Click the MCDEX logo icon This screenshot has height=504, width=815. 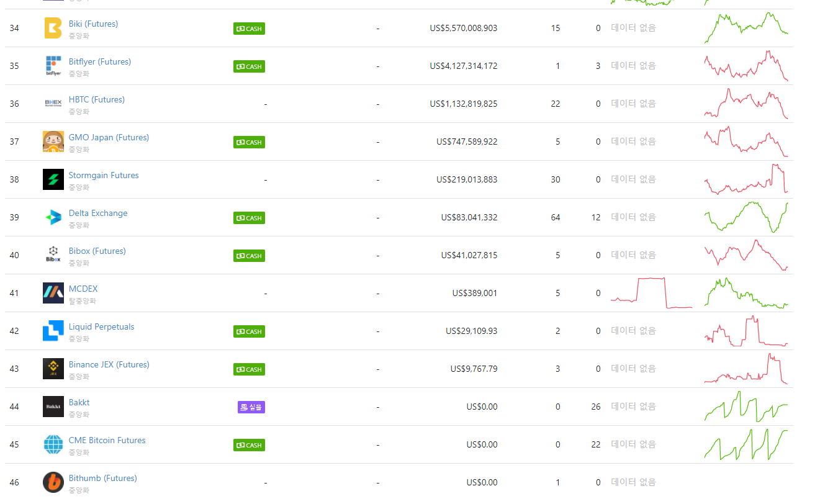[x=53, y=293]
